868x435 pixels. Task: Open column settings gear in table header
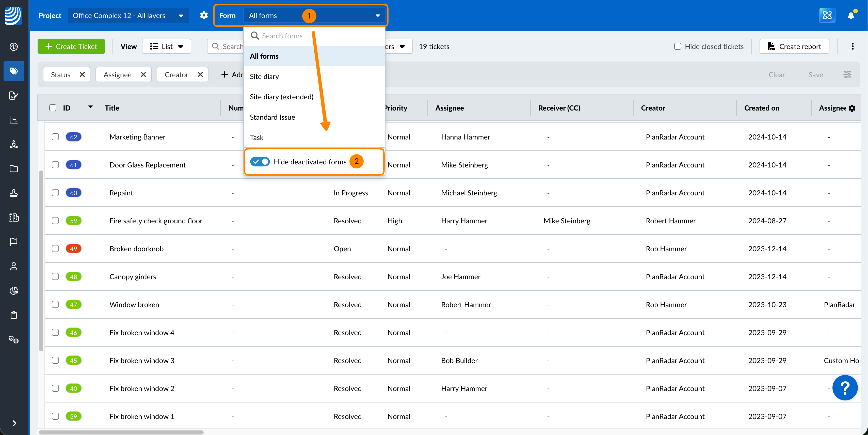852,108
